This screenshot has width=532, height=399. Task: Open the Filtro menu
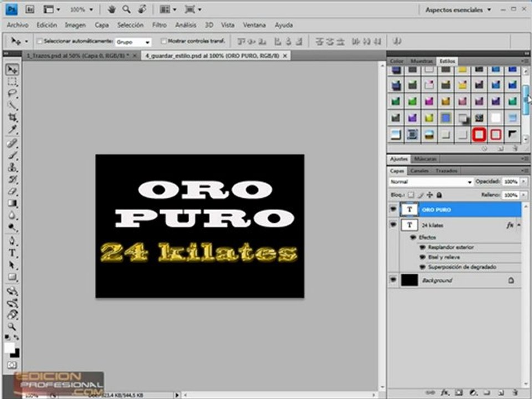tap(159, 25)
